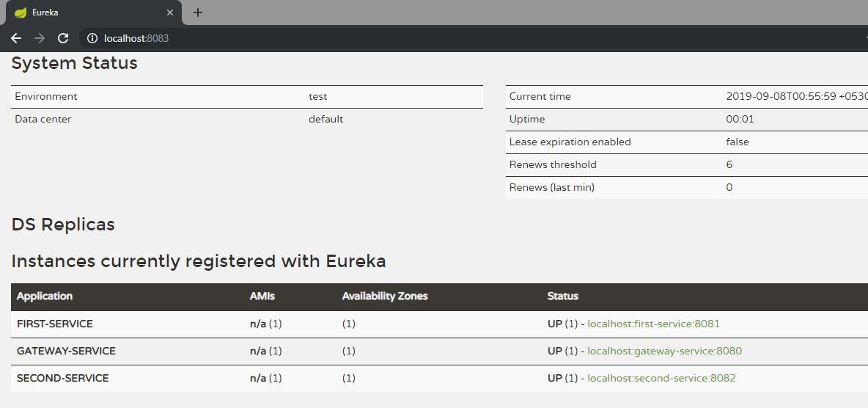The height and width of the screenshot is (408, 868).
Task: Click the System Status heading
Action: pos(74,63)
